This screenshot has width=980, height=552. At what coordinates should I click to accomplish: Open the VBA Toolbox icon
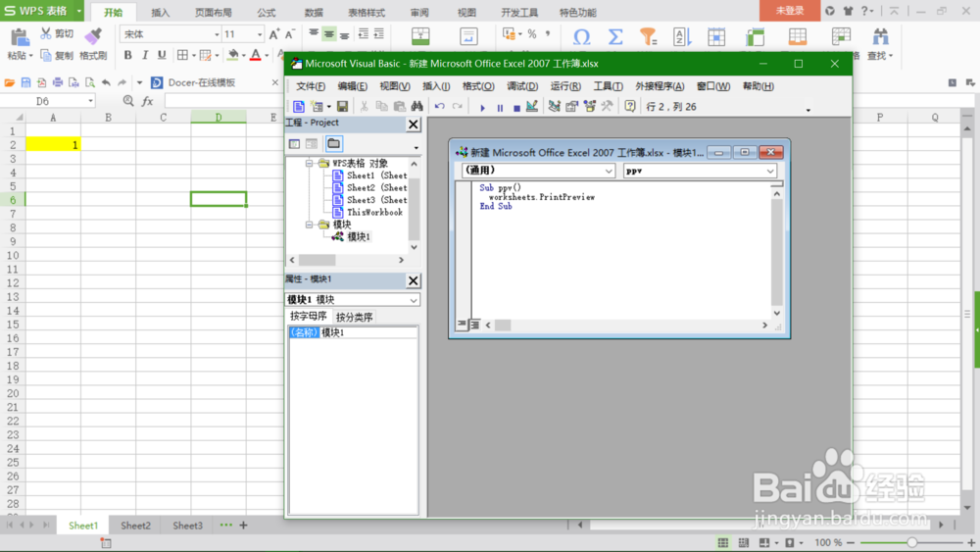pyautogui.click(x=607, y=106)
